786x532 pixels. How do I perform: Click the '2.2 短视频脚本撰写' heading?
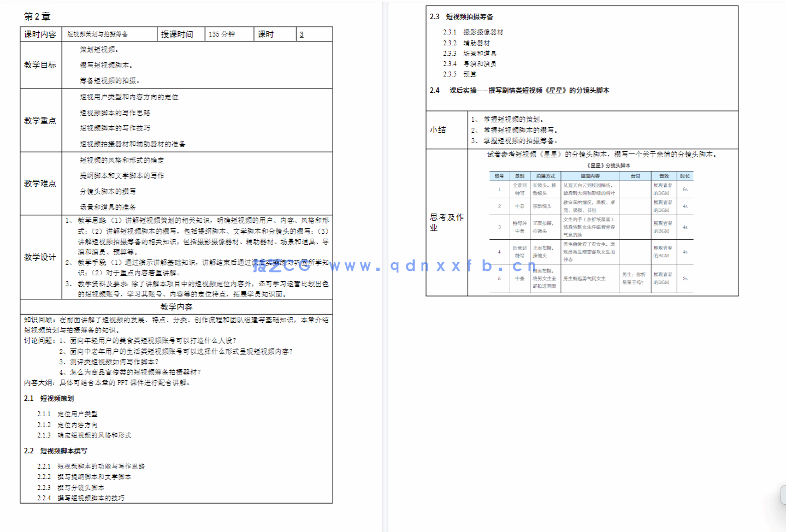point(56,451)
